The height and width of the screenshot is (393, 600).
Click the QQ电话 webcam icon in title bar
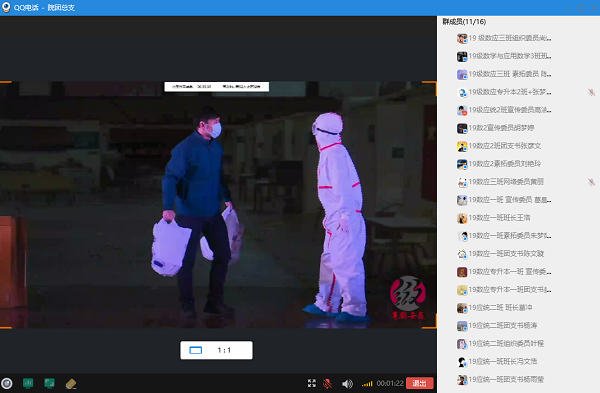click(x=6, y=7)
